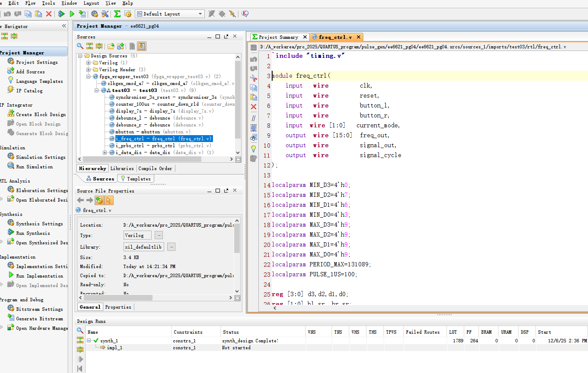The width and height of the screenshot is (588, 373).
Task: Expand Open Elaborated Design in navigator
Action: coord(1,200)
